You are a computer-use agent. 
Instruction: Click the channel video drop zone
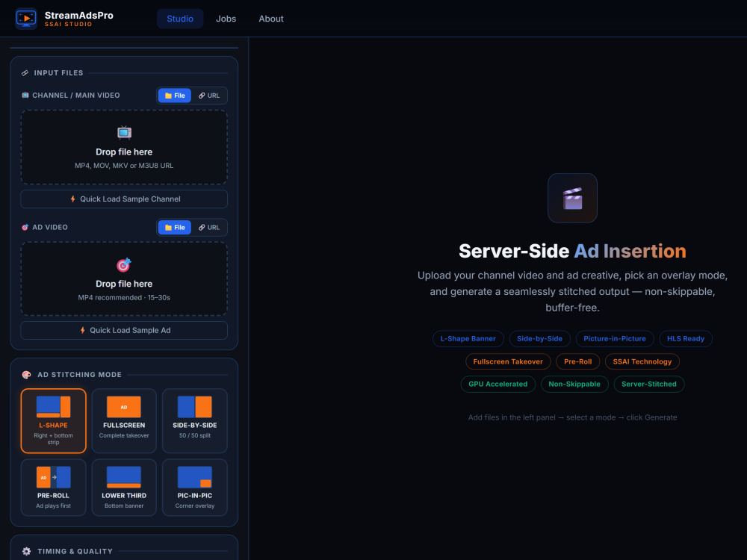124,147
